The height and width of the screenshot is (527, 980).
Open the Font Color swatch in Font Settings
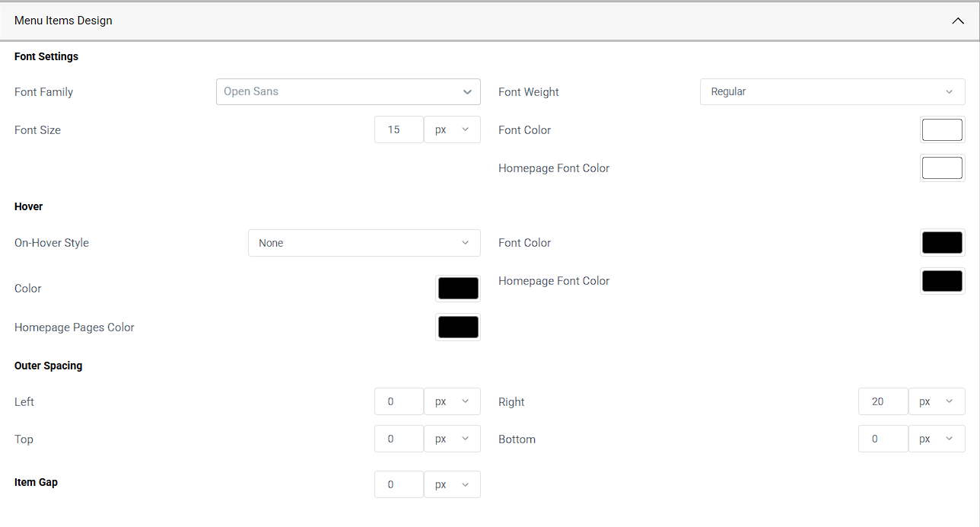(942, 129)
